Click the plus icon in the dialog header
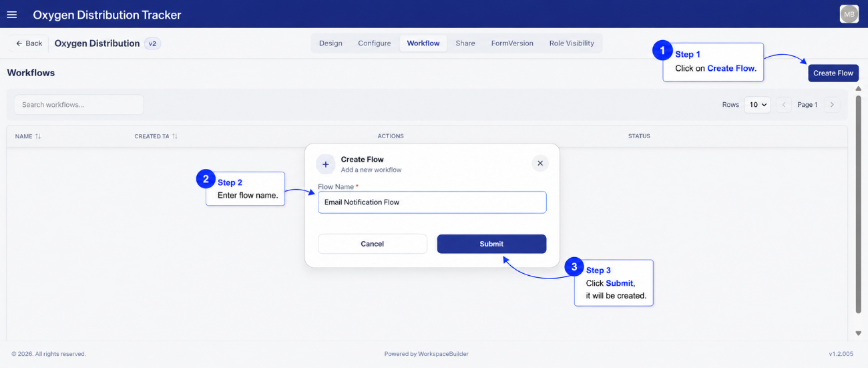The width and height of the screenshot is (868, 368). point(326,164)
